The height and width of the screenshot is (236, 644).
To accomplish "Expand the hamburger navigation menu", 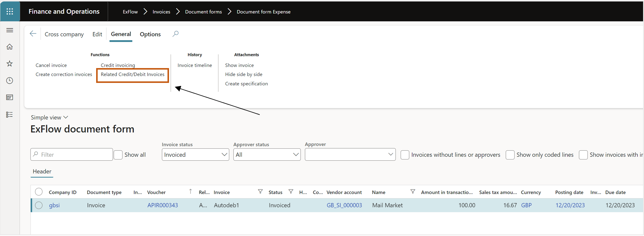I will click(x=10, y=30).
